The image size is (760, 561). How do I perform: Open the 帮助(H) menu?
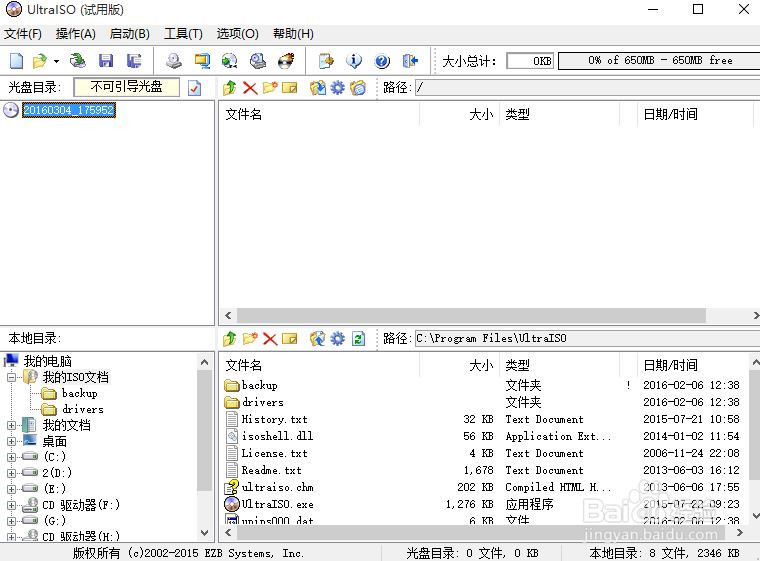(x=293, y=34)
